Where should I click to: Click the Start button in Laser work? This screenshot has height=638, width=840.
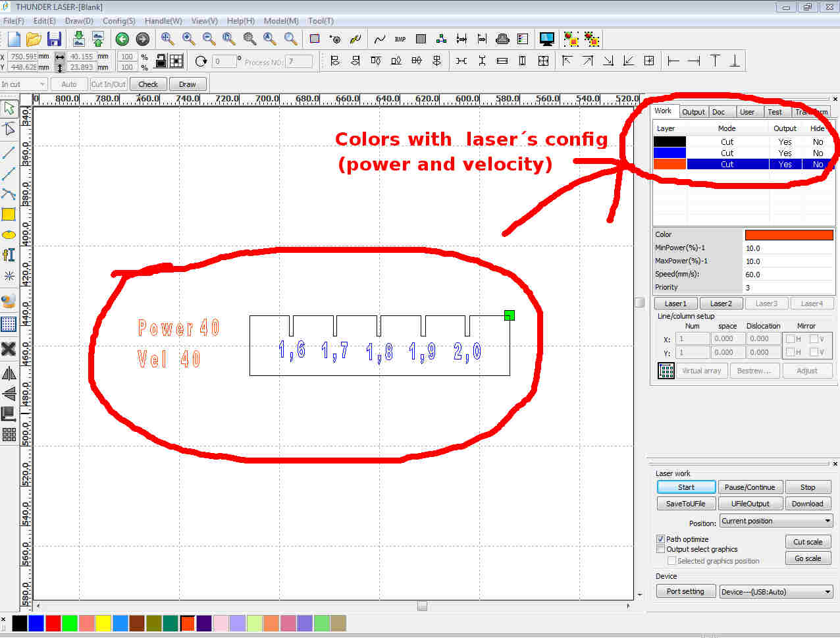click(686, 487)
